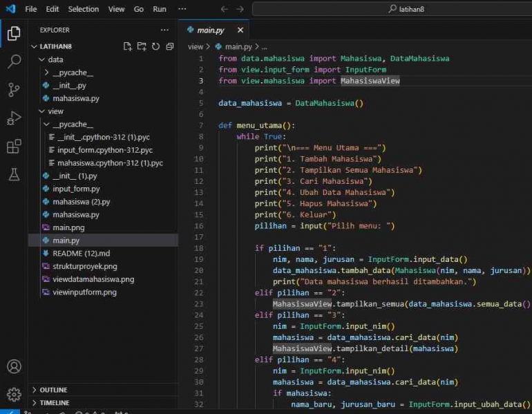Screen dimensions: 532x414
Task: Click the breadcrumb ellipsis symbol
Action: [x=264, y=47]
